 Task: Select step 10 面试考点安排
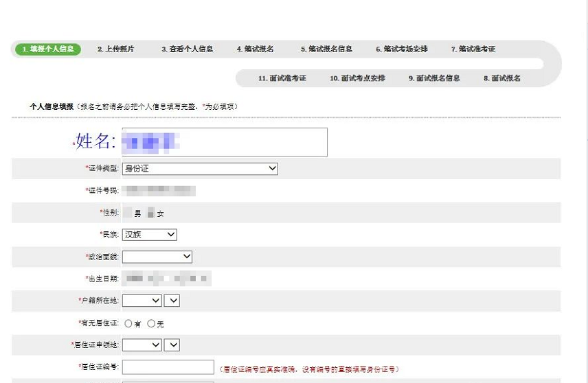[x=357, y=78]
